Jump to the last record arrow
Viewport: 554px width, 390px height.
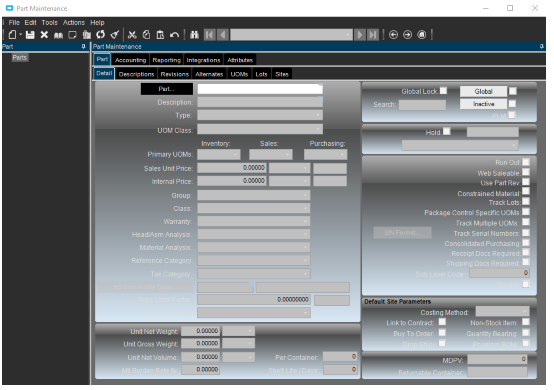(373, 35)
